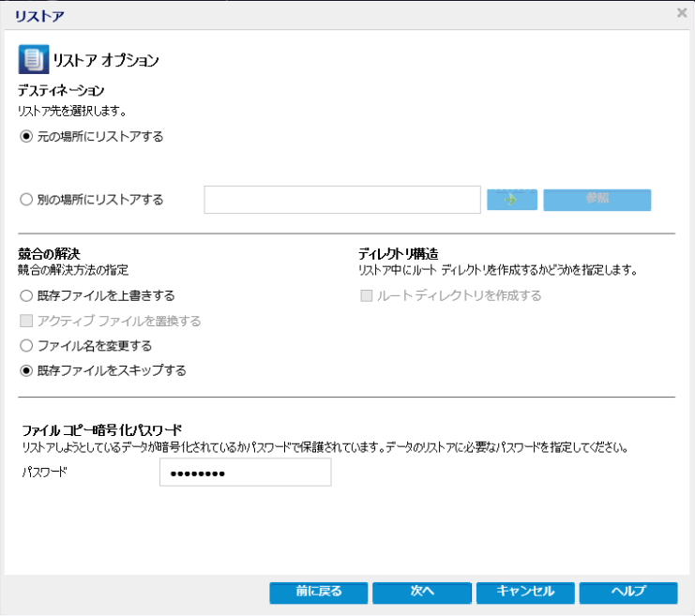Click the リストア オプション document icon

pyautogui.click(x=33, y=59)
